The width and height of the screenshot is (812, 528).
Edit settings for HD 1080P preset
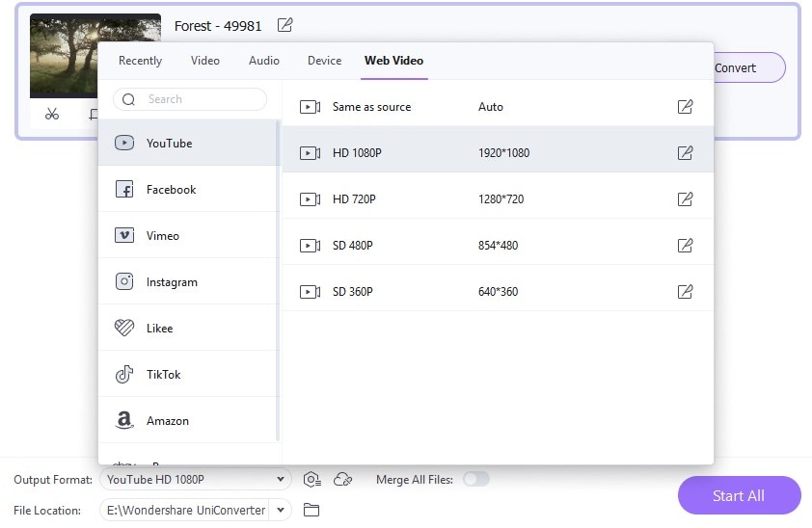pyautogui.click(x=685, y=152)
